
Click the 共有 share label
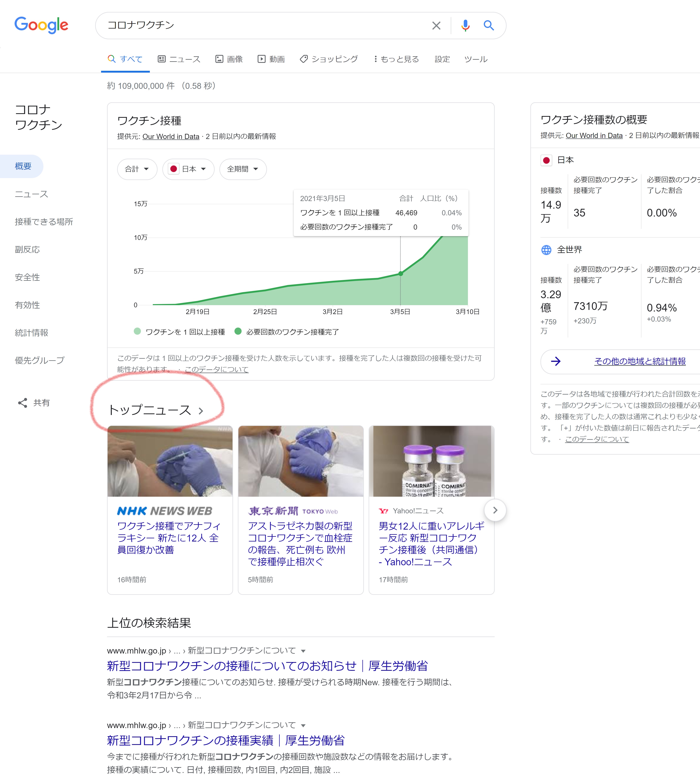tap(42, 403)
